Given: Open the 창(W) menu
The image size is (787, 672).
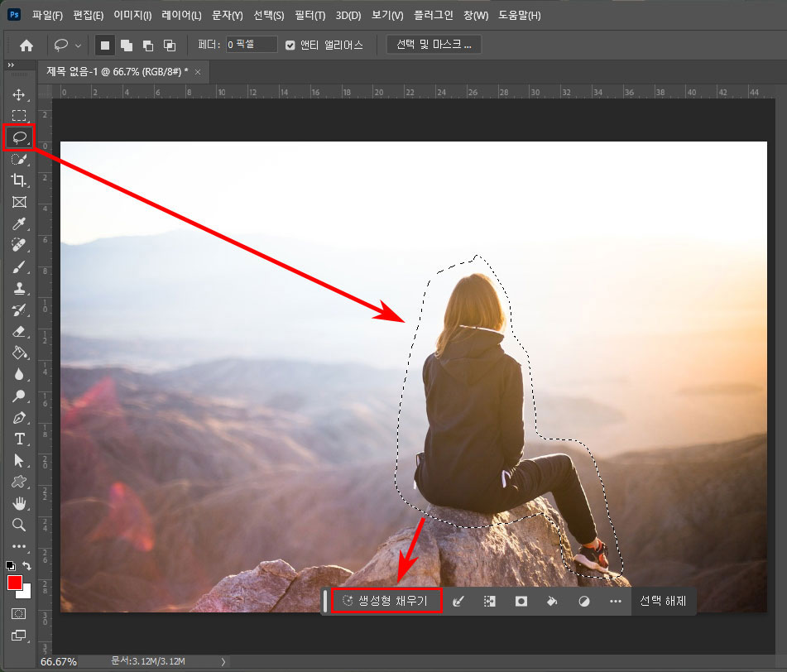Looking at the screenshot, I should tap(476, 16).
